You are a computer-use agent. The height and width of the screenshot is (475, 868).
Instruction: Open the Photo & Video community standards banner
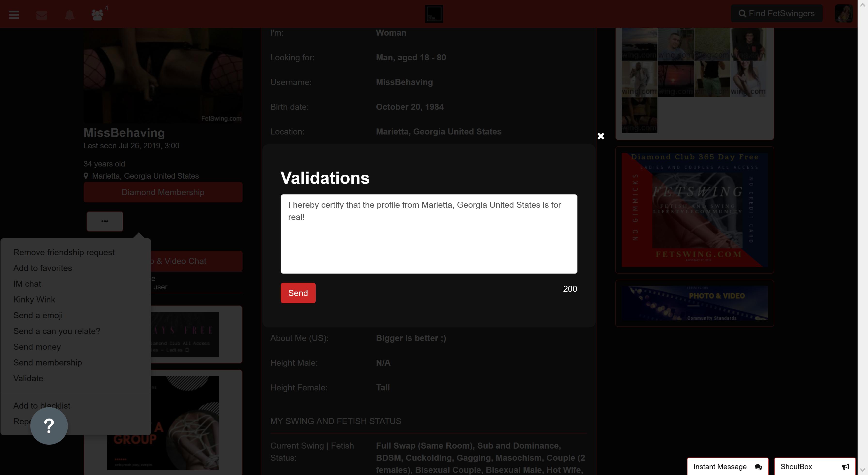pyautogui.click(x=694, y=303)
